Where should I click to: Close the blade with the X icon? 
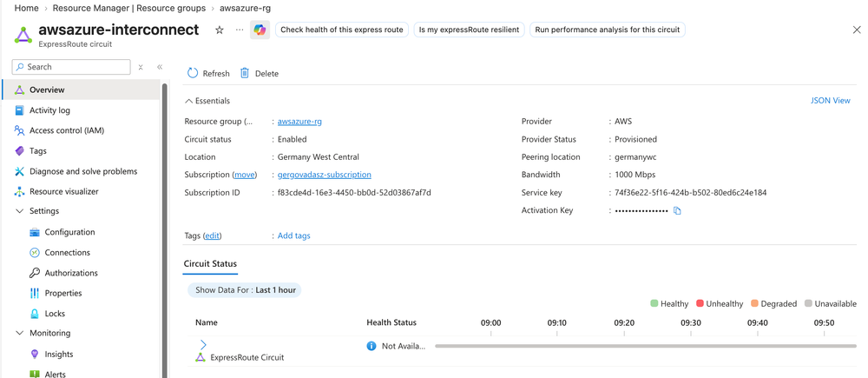857,30
